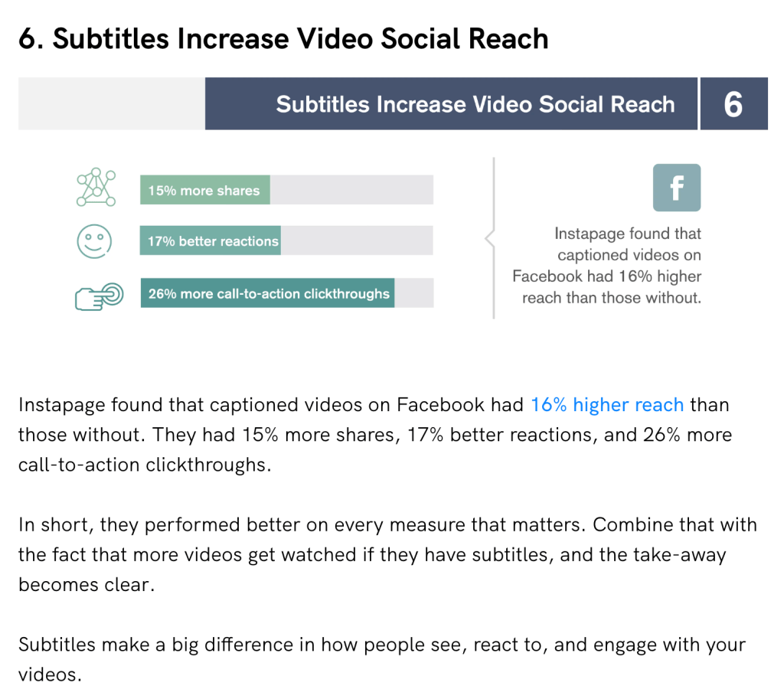Click the Facebook logo icon
784x699 pixels.
(676, 188)
